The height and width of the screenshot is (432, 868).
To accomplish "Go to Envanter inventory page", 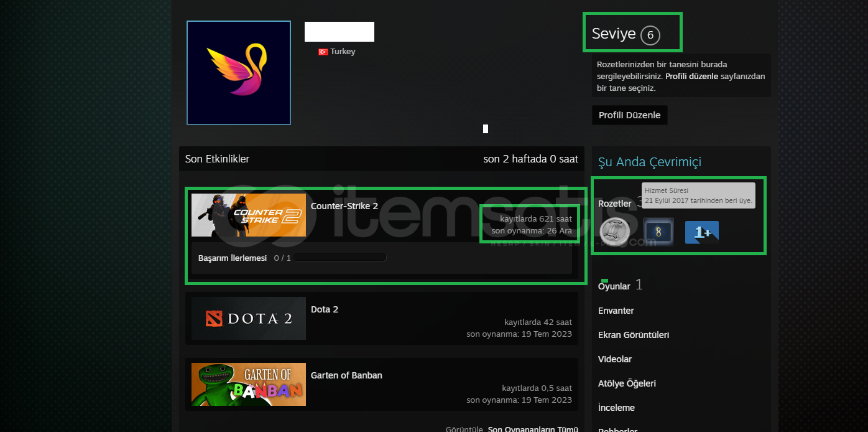I will tap(616, 311).
